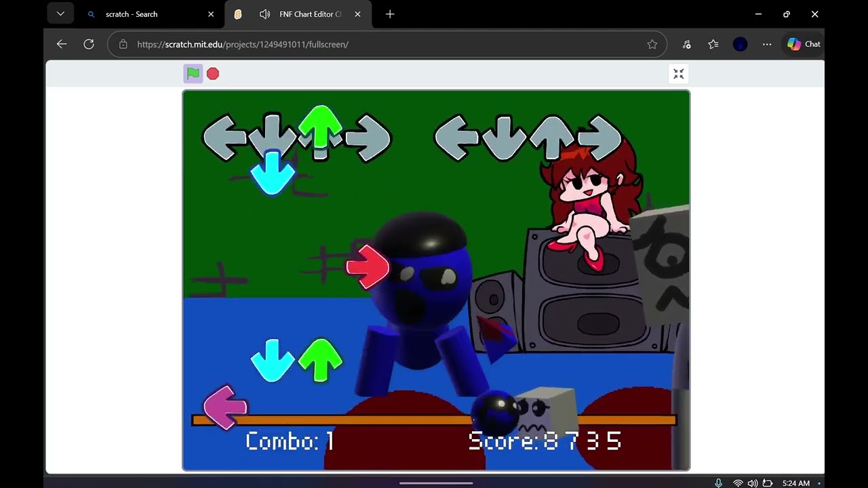Open the volume tray icon
Image resolution: width=868 pixels, height=488 pixels.
coord(753,483)
